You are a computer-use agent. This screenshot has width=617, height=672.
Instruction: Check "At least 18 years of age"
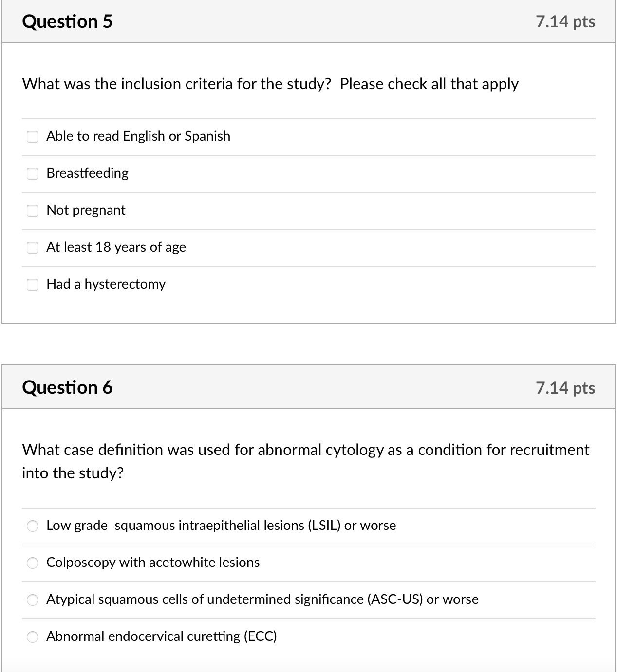tap(33, 248)
